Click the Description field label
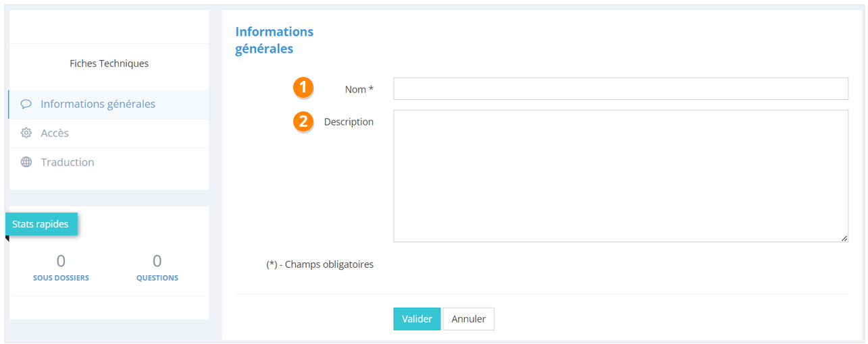This screenshot has height=344, width=868. click(349, 122)
